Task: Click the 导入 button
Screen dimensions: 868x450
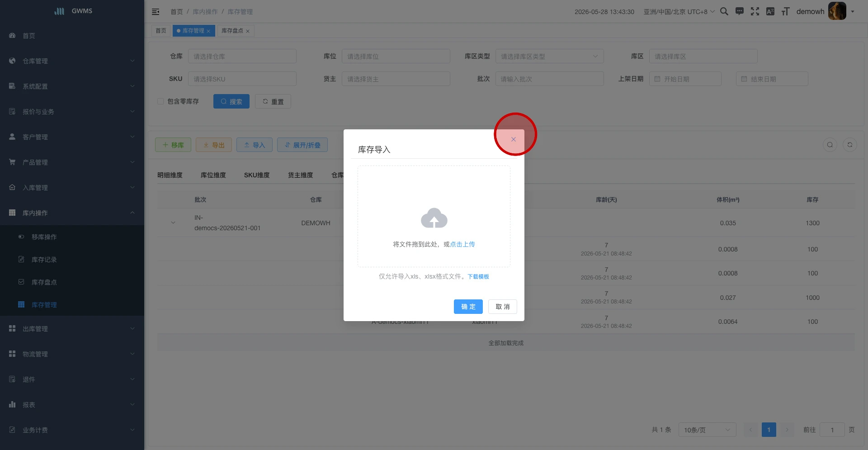Action: (x=255, y=145)
